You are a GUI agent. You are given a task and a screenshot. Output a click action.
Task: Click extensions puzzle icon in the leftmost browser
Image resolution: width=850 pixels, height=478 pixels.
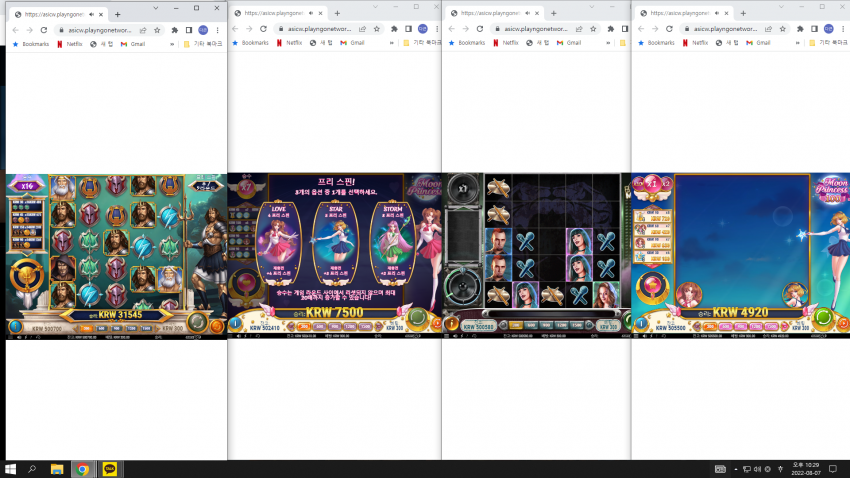(175, 30)
